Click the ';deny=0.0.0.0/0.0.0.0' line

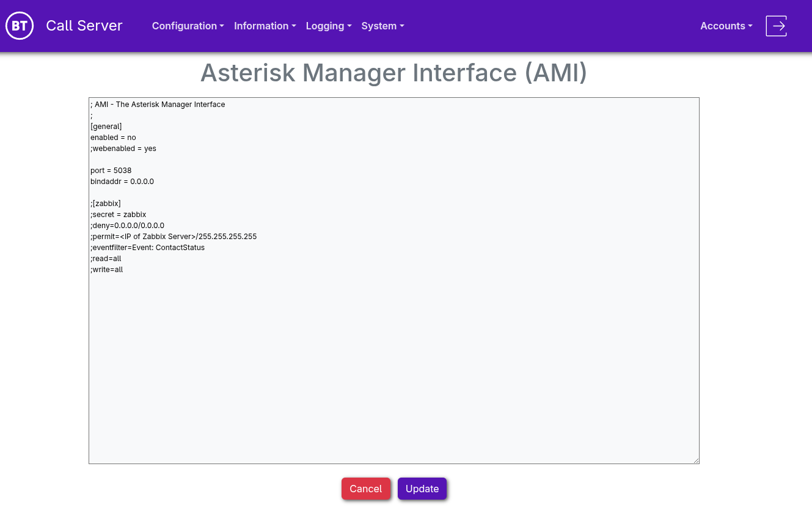pyautogui.click(x=127, y=226)
